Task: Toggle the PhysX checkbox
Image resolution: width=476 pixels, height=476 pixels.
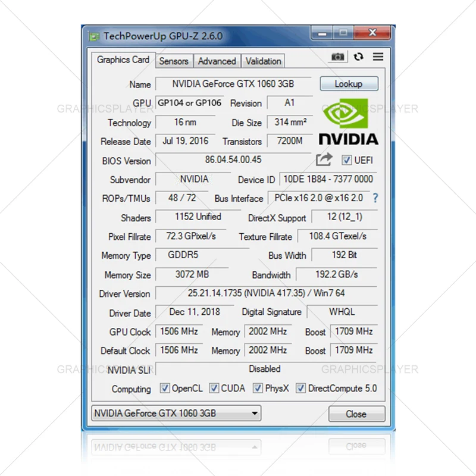Action: (258, 388)
